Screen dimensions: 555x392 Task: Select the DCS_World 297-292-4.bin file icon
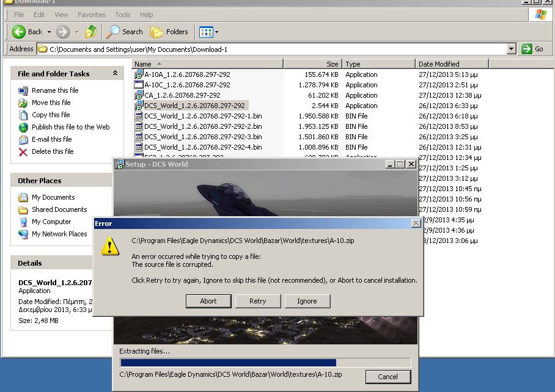[138, 147]
